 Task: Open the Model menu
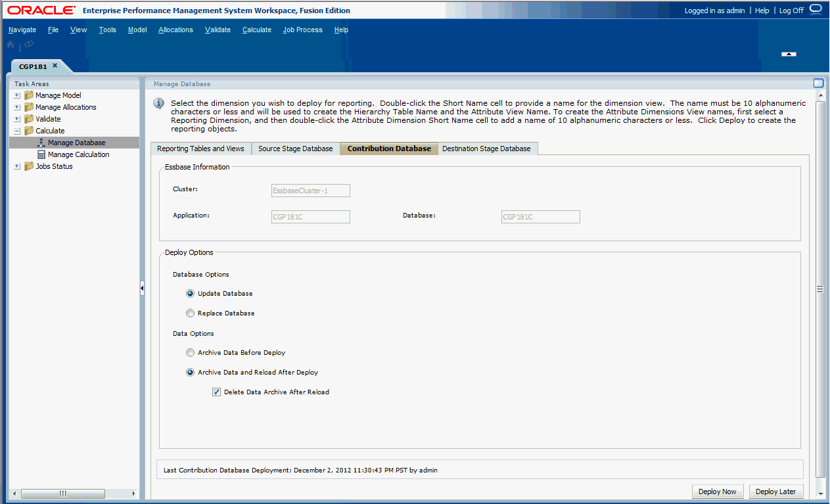137,30
